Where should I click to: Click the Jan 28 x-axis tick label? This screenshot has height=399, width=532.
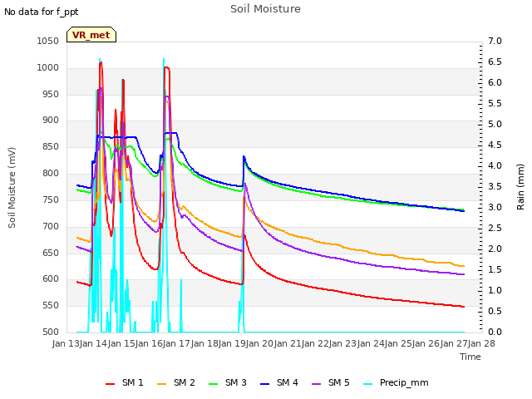[x=481, y=343]
